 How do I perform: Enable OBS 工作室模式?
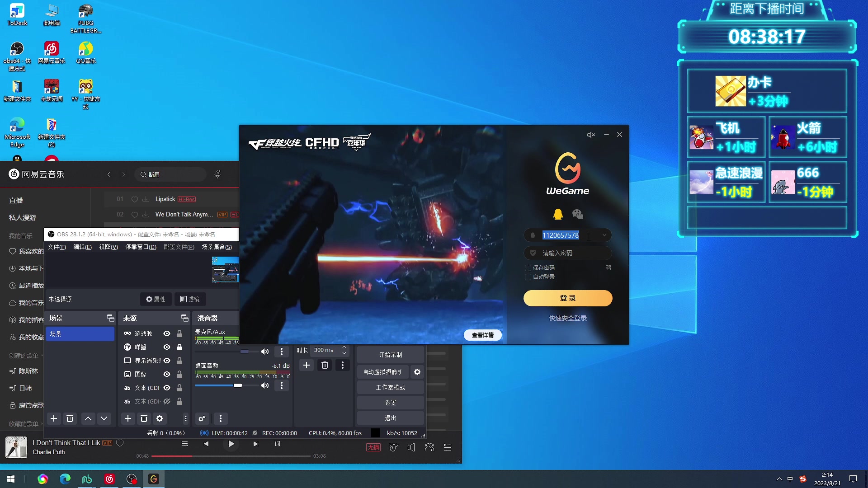pyautogui.click(x=391, y=387)
